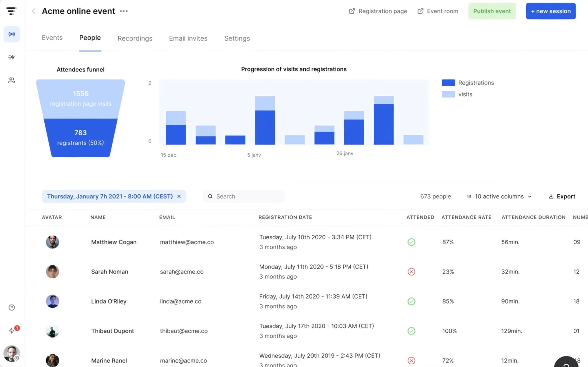Screen dimensions: 588x367
Task: Click the notifications icon with badge
Action: (x=11, y=331)
